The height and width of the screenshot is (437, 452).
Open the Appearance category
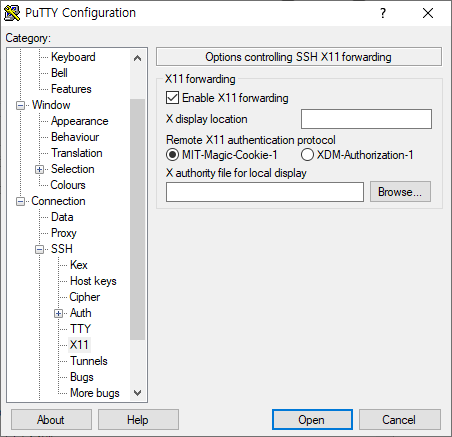pos(79,121)
